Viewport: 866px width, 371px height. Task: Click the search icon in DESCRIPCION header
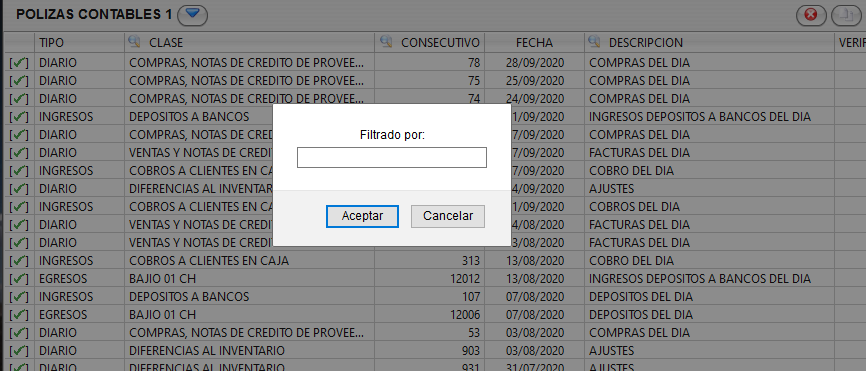(x=594, y=41)
